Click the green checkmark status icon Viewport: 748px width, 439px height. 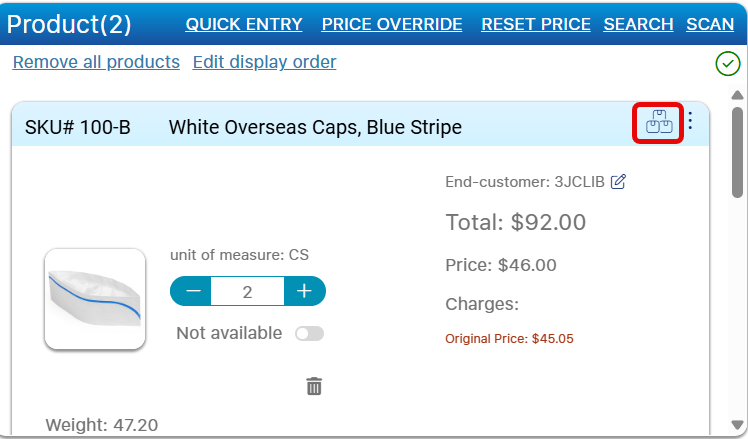click(x=727, y=64)
